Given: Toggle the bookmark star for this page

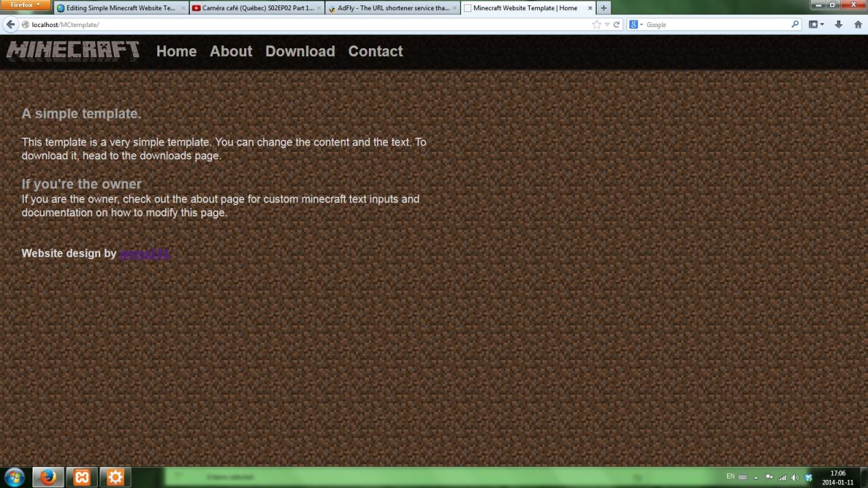Looking at the screenshot, I should pyautogui.click(x=596, y=24).
